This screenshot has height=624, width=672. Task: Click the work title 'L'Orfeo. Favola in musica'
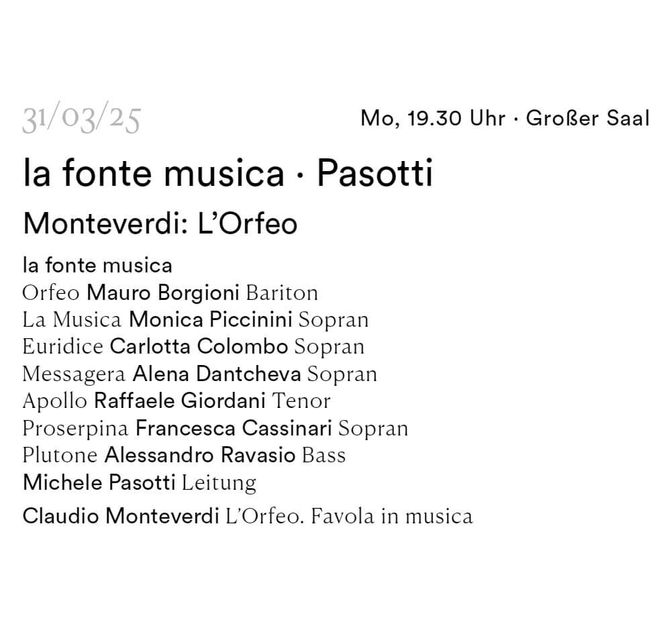click(349, 516)
